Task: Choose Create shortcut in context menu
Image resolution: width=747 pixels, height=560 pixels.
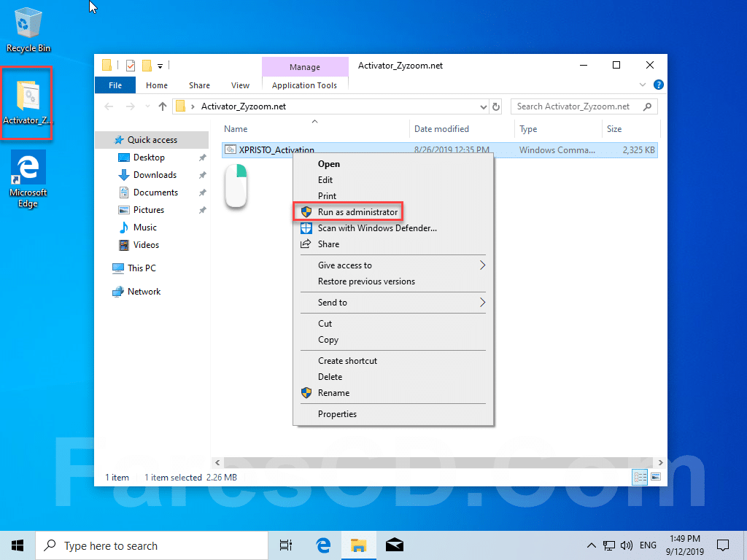Action: pos(393,361)
